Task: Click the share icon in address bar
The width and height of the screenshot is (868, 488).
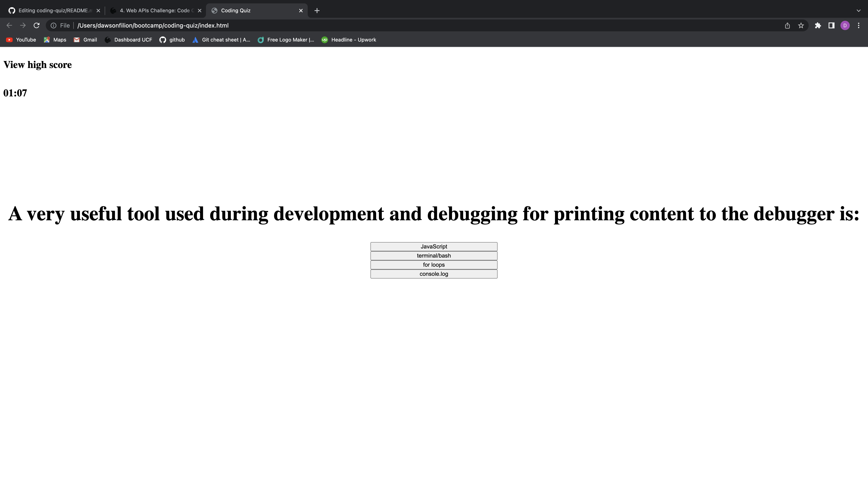Action: click(x=787, y=25)
